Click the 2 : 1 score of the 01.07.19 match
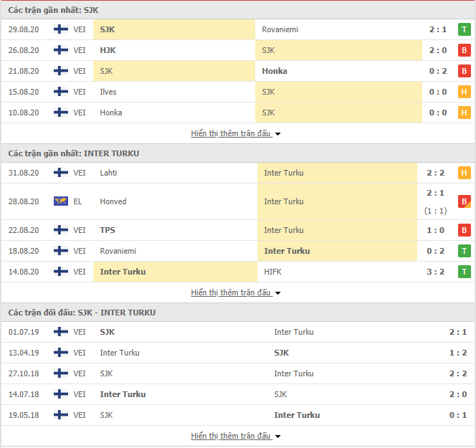Image resolution: width=476 pixels, height=448 pixels. (x=458, y=332)
